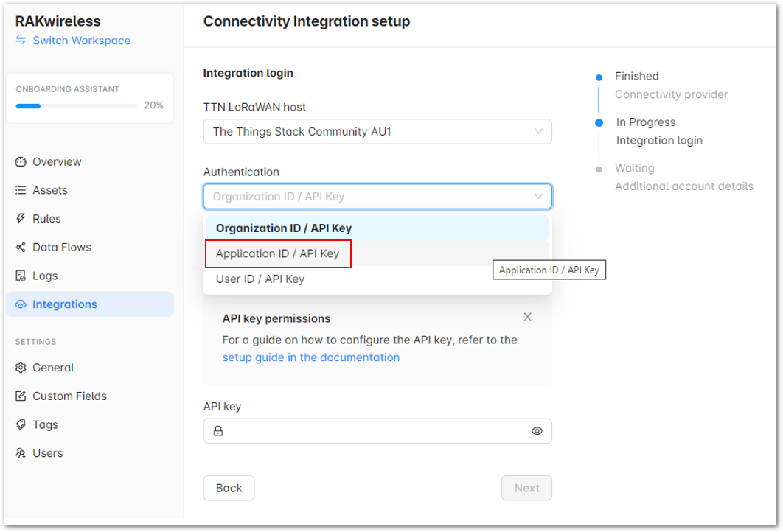Click the Switch Workspace link

click(x=81, y=41)
